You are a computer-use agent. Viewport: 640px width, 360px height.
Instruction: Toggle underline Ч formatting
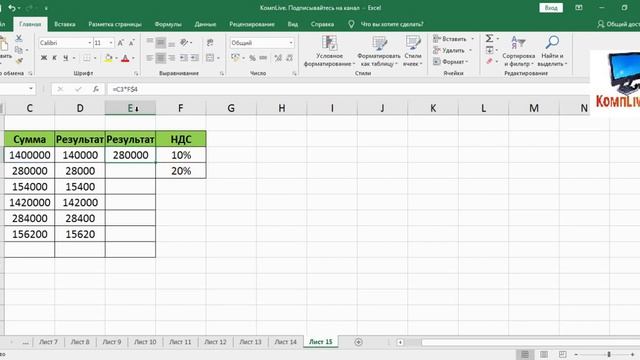tap(65, 58)
